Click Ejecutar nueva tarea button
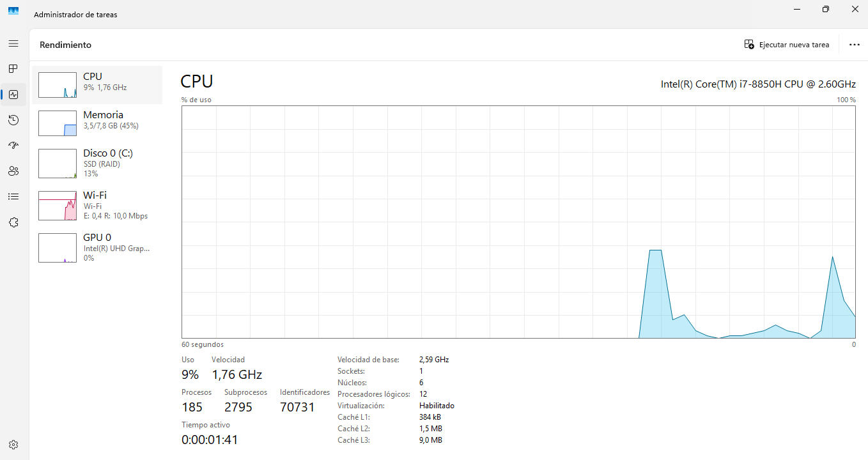Viewport: 868px width, 460px height. click(x=787, y=45)
